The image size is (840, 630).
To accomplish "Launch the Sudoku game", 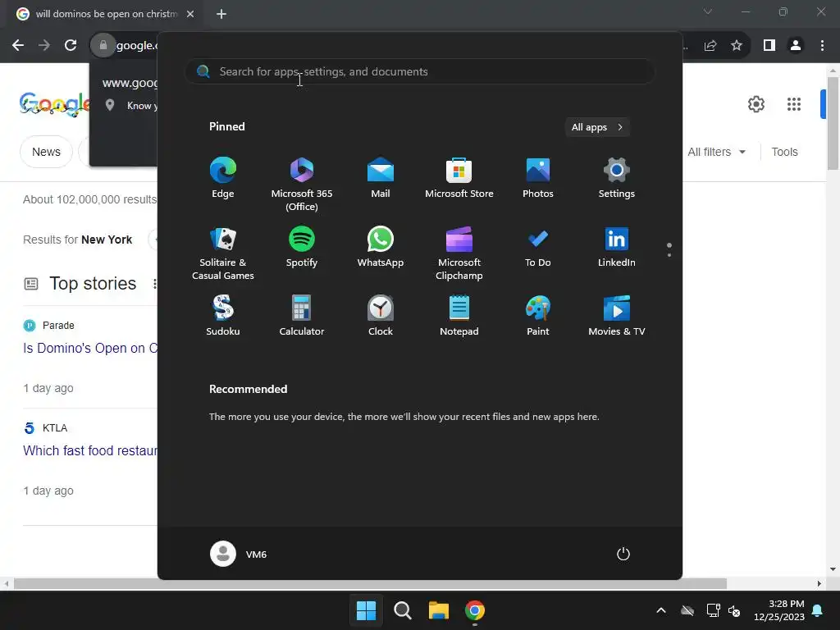I will (223, 316).
